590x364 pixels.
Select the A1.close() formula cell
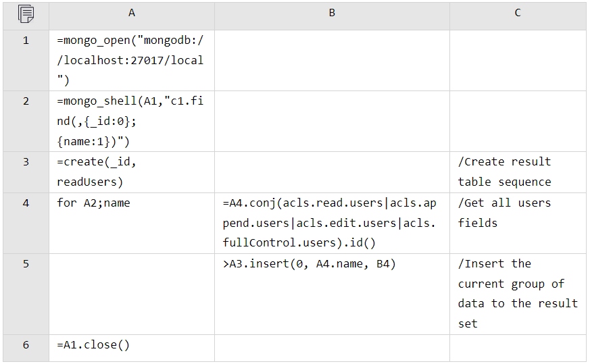132,344
